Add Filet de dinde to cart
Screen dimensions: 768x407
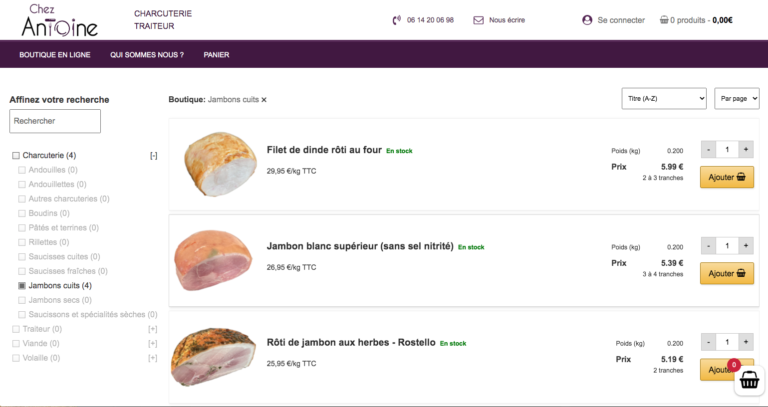coord(726,177)
